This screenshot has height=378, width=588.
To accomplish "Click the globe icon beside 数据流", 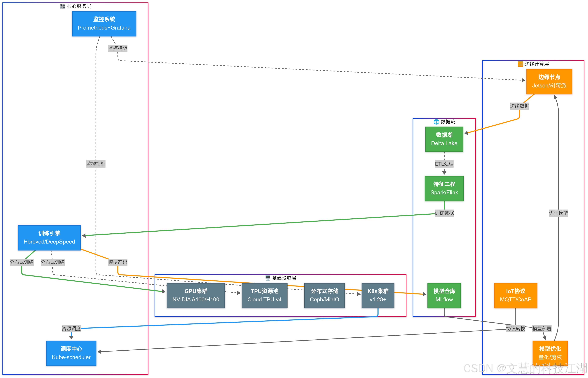I will (436, 122).
